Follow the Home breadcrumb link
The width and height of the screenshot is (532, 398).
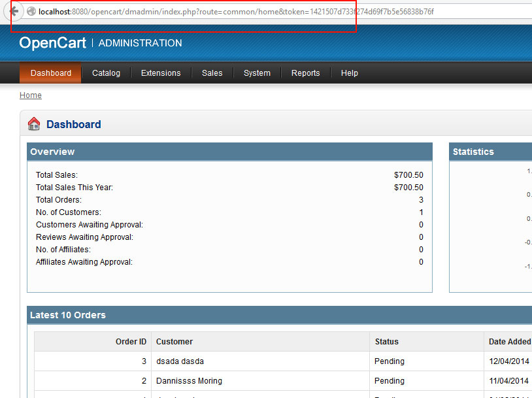31,95
